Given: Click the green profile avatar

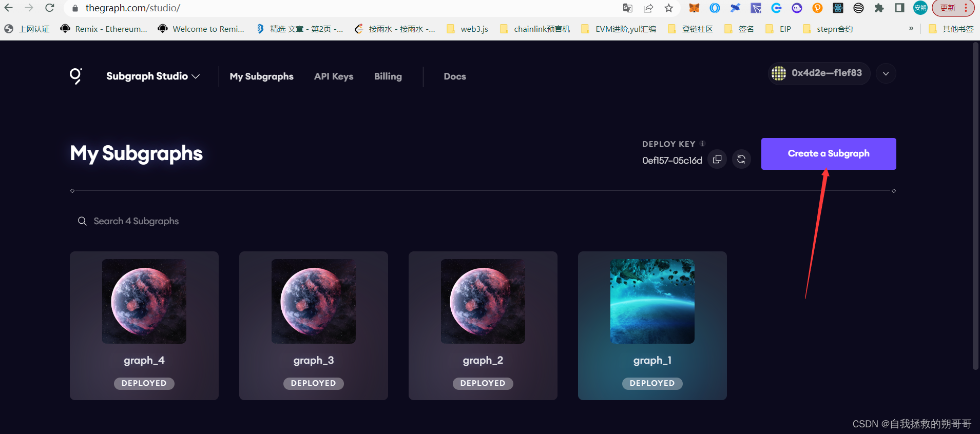Looking at the screenshot, I should coord(920,8).
